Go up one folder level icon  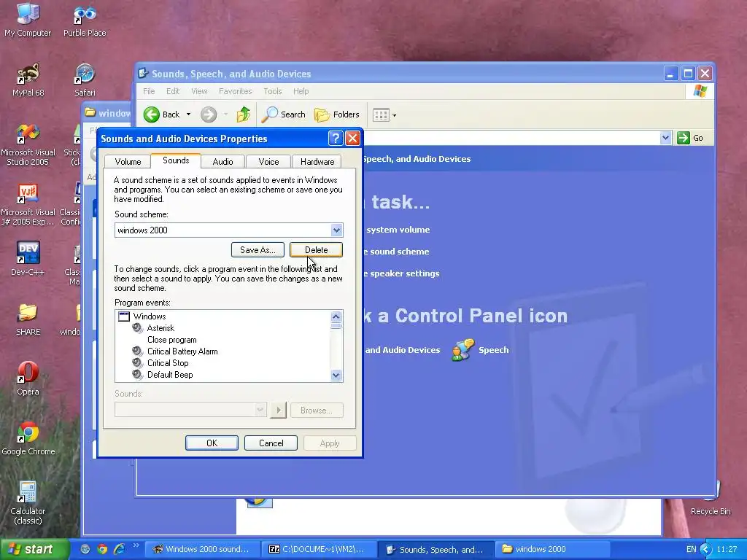point(244,114)
